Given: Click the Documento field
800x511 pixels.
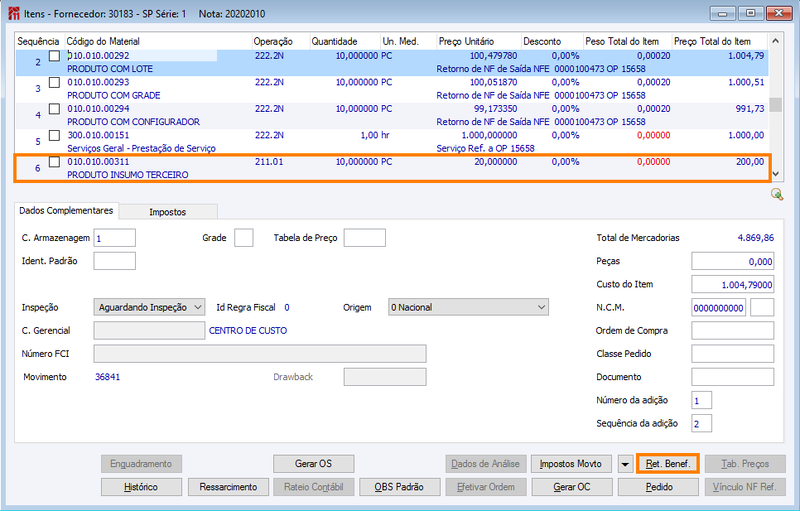Looking at the screenshot, I should (733, 377).
